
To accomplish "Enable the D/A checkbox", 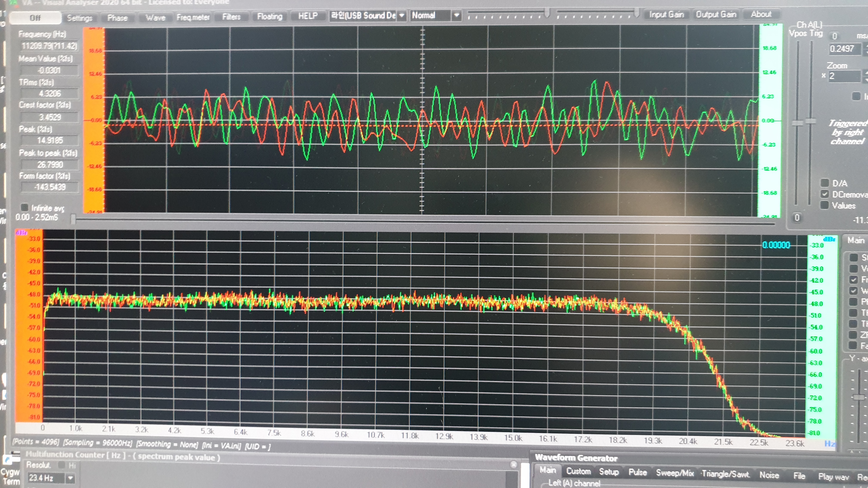I will click(x=825, y=183).
